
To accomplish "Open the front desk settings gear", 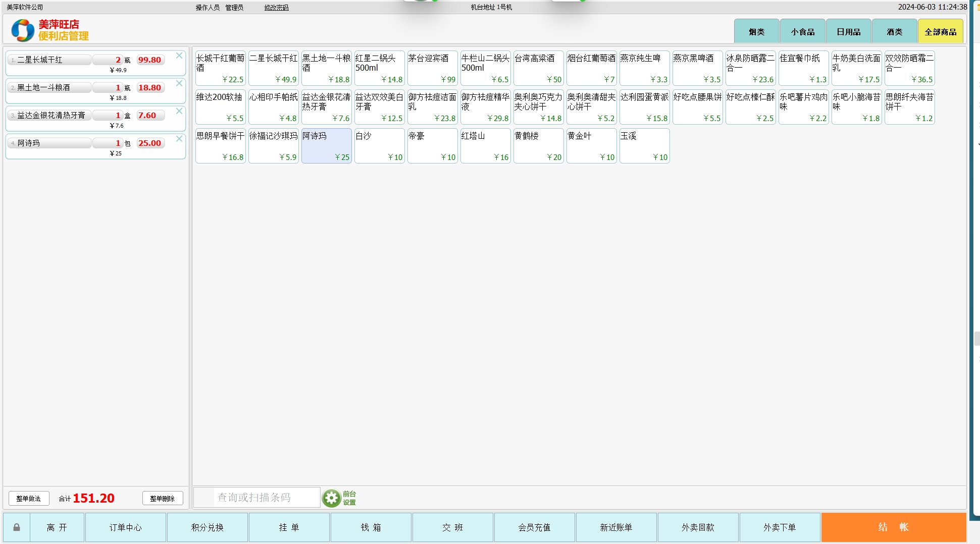I will point(332,498).
